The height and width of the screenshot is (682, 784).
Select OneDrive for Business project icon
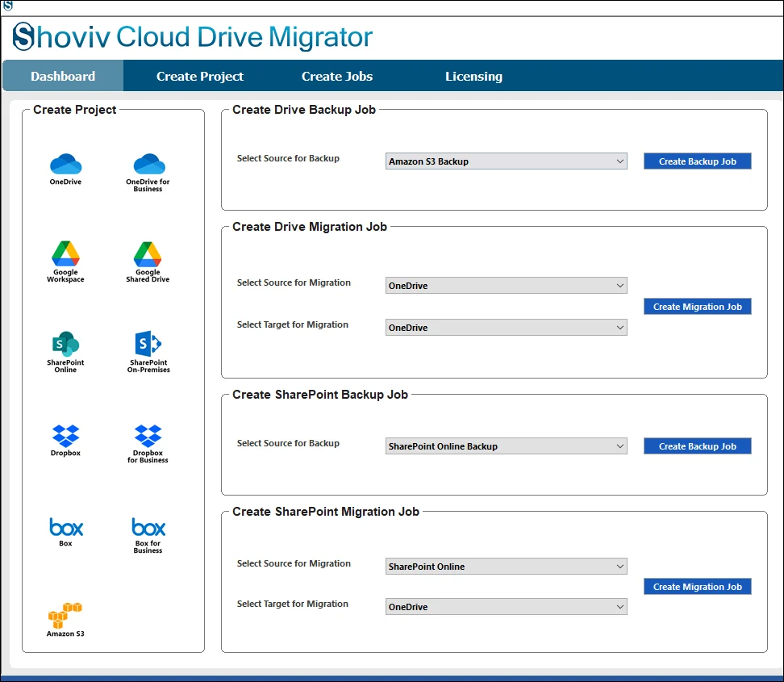[x=148, y=173]
